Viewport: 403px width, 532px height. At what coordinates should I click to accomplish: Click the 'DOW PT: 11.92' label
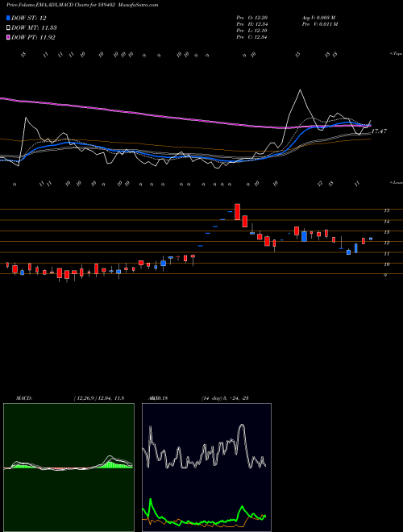point(33,37)
